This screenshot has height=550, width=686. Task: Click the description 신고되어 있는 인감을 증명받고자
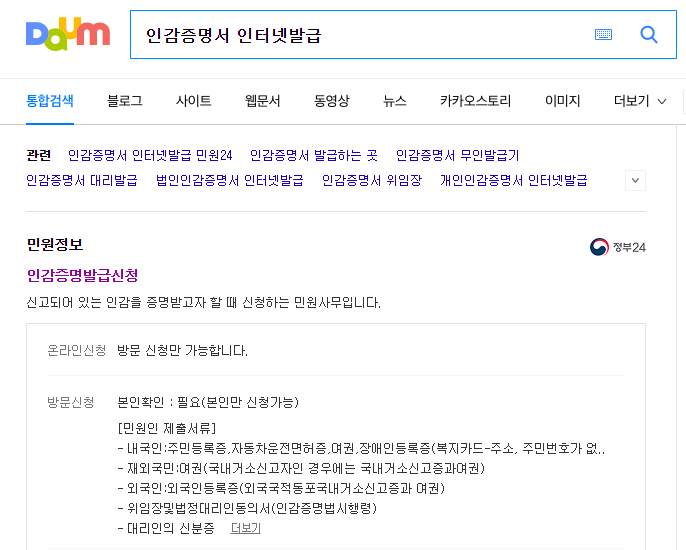coord(203,302)
